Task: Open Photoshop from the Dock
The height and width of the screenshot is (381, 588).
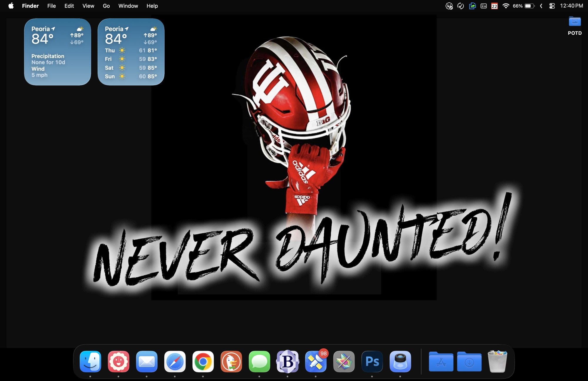Action: (372, 361)
